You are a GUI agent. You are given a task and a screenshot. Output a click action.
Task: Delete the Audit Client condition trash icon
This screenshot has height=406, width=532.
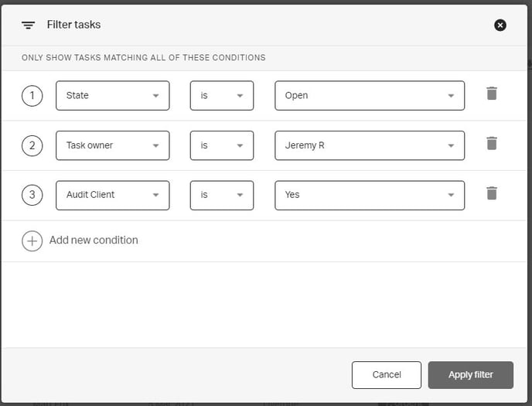pyautogui.click(x=491, y=193)
